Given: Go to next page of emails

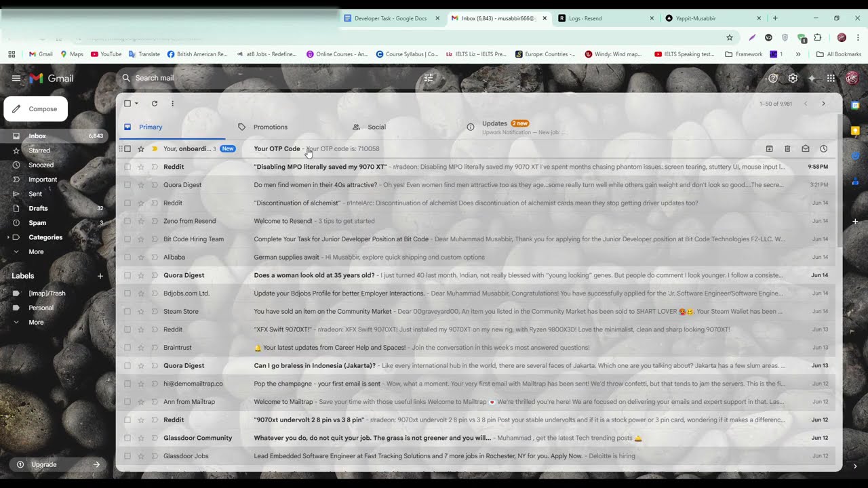Looking at the screenshot, I should tap(823, 104).
